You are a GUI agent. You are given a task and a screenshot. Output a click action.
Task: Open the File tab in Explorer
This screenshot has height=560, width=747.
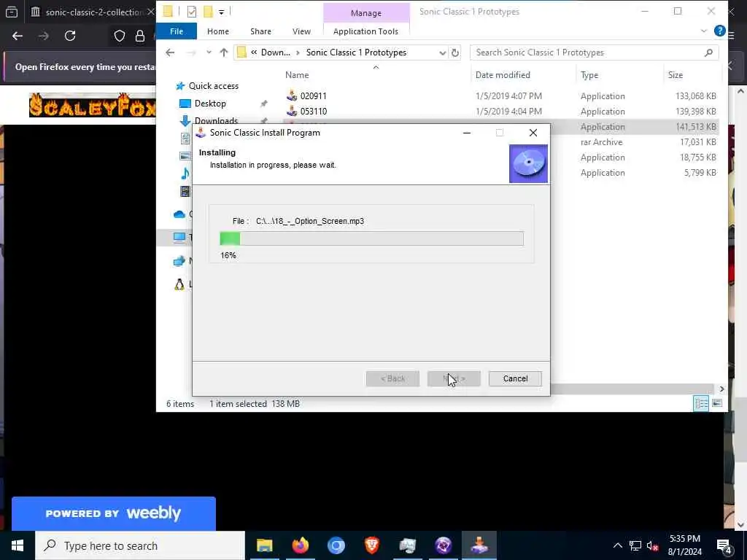(177, 31)
